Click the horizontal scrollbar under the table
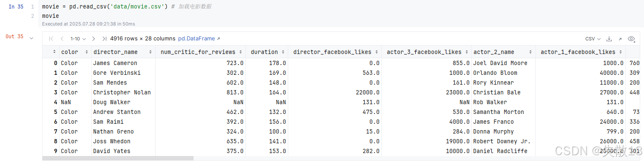The height and width of the screenshot is (162, 644). pos(118,159)
